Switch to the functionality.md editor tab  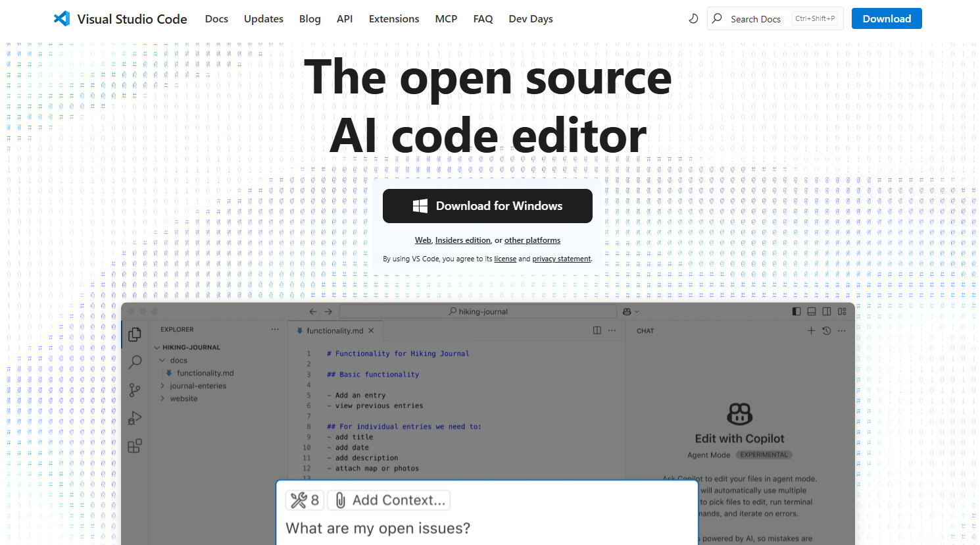tap(334, 330)
